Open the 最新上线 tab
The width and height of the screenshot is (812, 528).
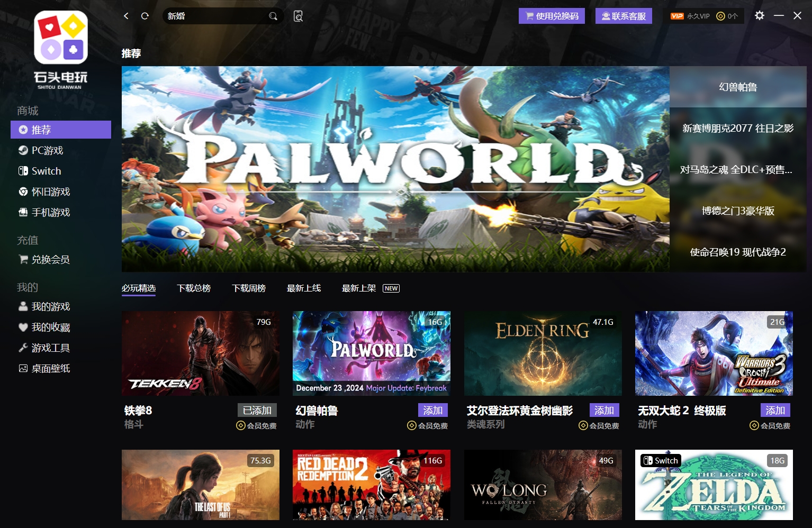(x=304, y=288)
